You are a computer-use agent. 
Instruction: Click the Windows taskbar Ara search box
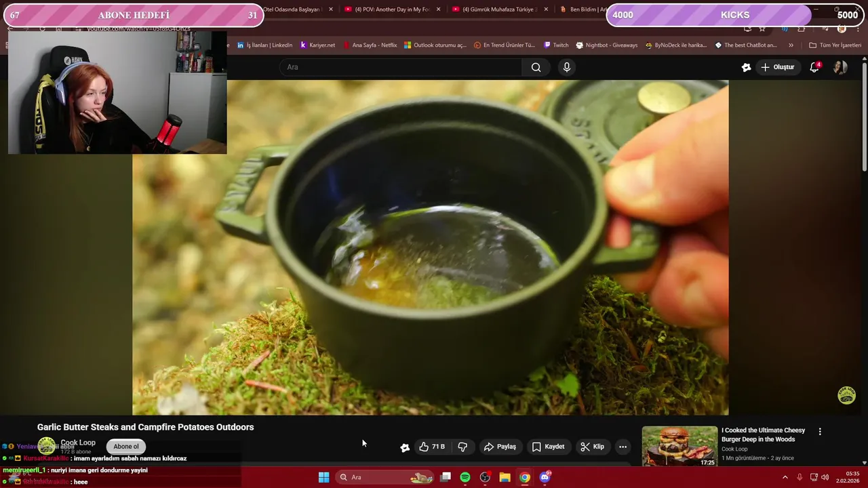[x=385, y=477]
